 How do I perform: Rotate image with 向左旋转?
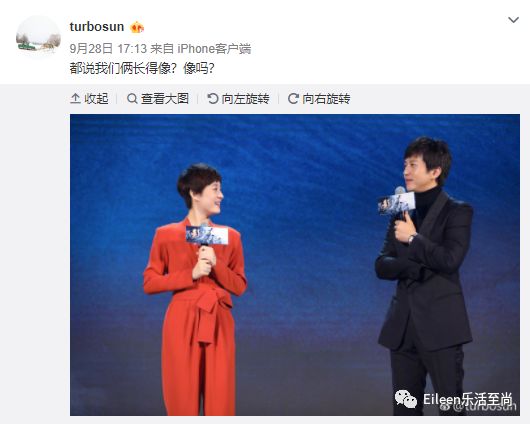point(245,99)
